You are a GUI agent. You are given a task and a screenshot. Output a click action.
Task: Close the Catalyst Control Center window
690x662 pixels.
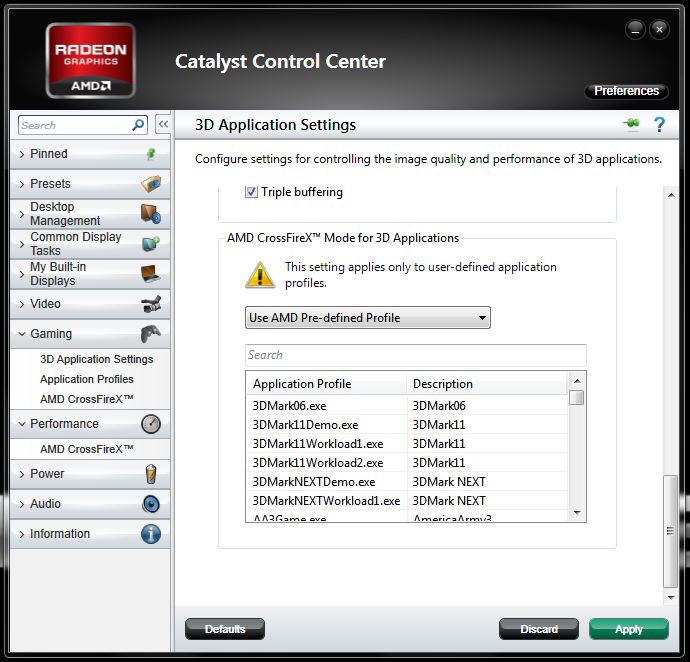[659, 29]
